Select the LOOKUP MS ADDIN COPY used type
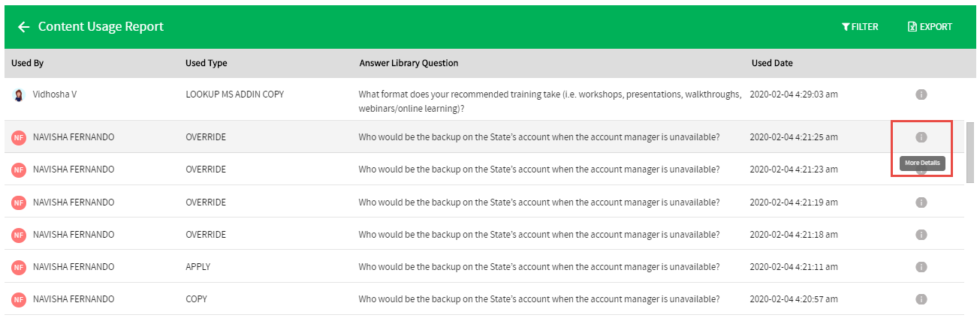 [234, 94]
